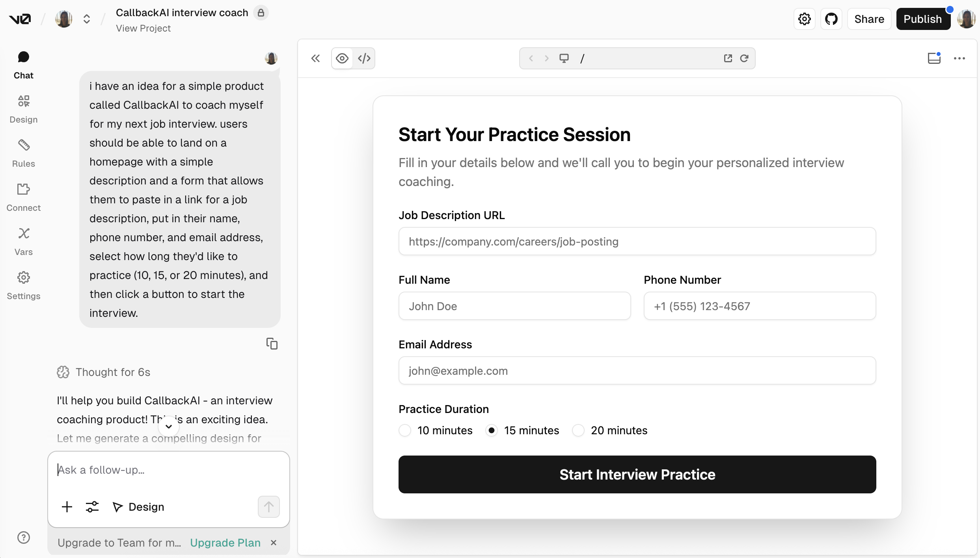Viewport: 980px width, 558px height.
Task: Toggle preview eye mode
Action: pos(342,58)
